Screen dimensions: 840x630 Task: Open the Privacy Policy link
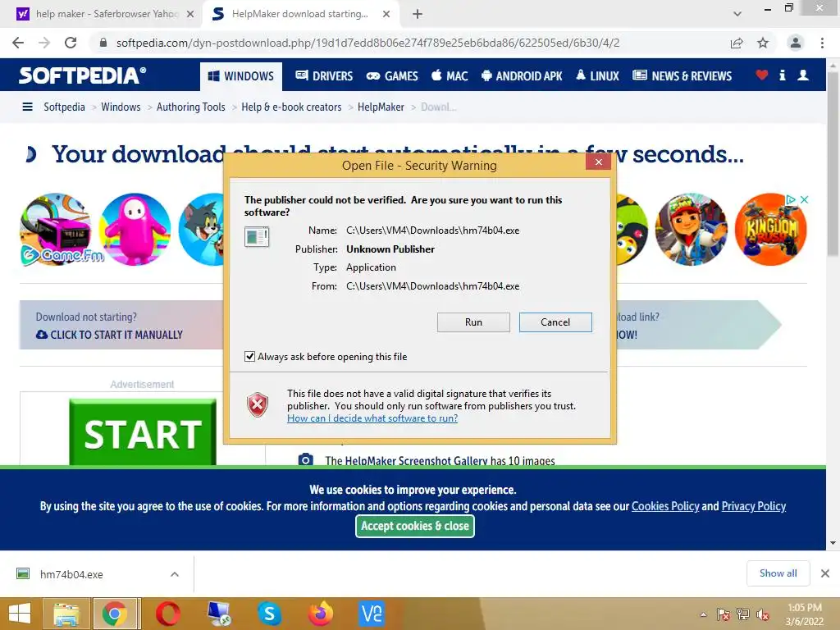click(754, 506)
